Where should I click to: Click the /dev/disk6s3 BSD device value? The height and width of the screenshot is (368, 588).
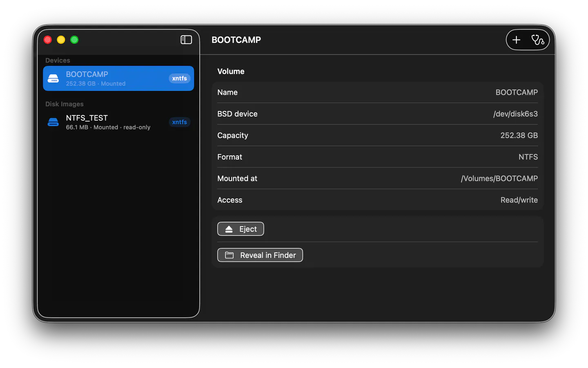pos(515,114)
